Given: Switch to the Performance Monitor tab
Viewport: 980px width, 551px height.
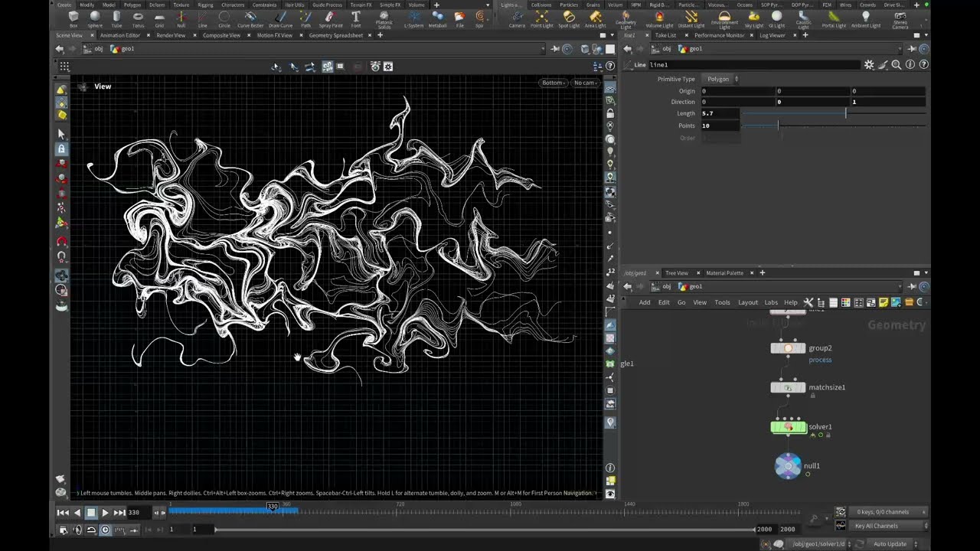Looking at the screenshot, I should tap(719, 35).
